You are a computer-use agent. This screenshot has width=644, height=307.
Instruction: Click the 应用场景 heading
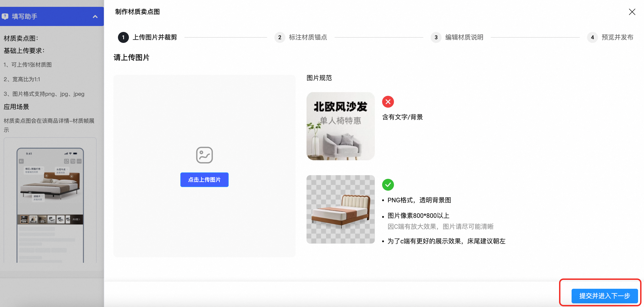(x=16, y=107)
